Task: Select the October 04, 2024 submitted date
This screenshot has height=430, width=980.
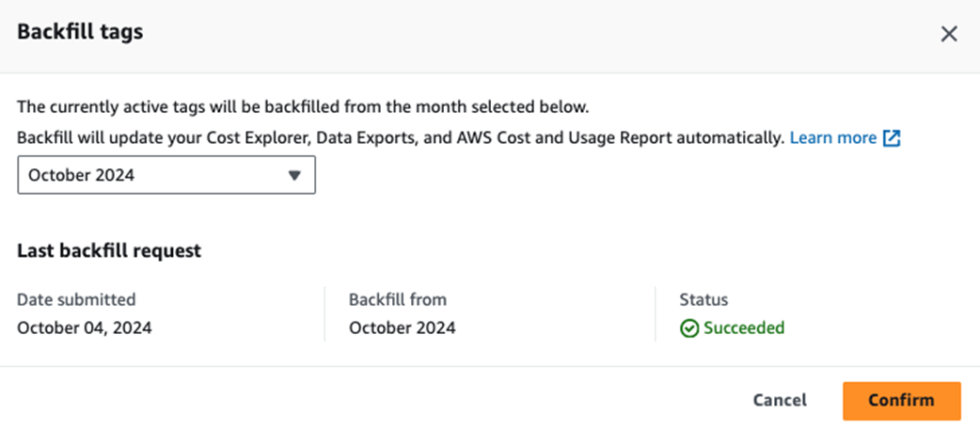Action: [85, 327]
